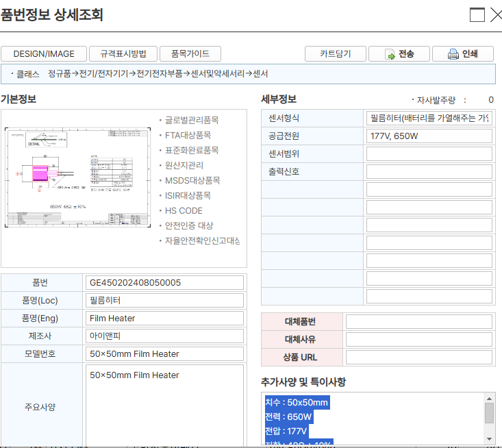Click the 인쇄 print button
Viewport: 502px width, 448px height.
point(462,54)
